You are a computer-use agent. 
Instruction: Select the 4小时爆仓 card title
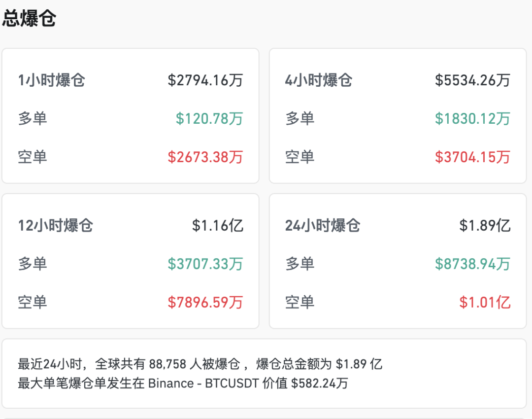click(319, 80)
